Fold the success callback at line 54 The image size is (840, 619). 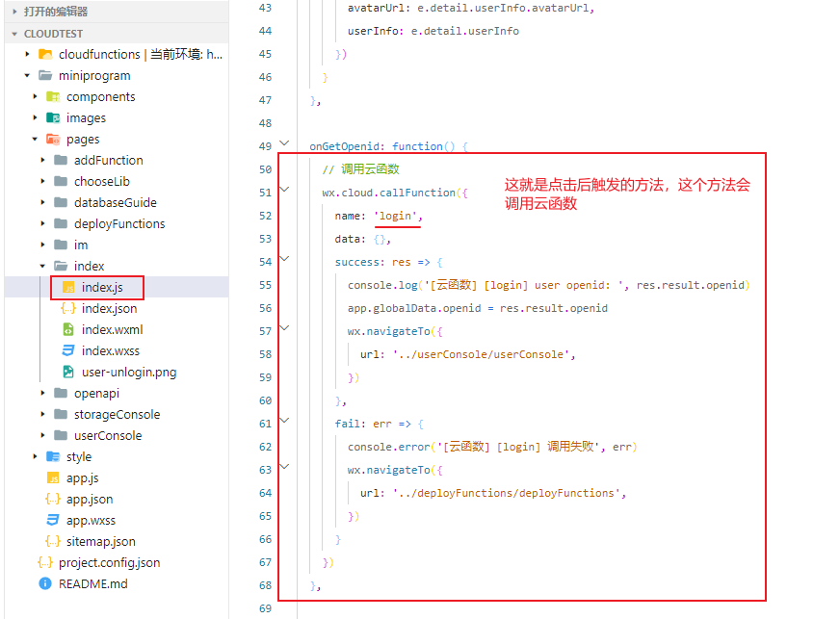pyautogui.click(x=285, y=259)
